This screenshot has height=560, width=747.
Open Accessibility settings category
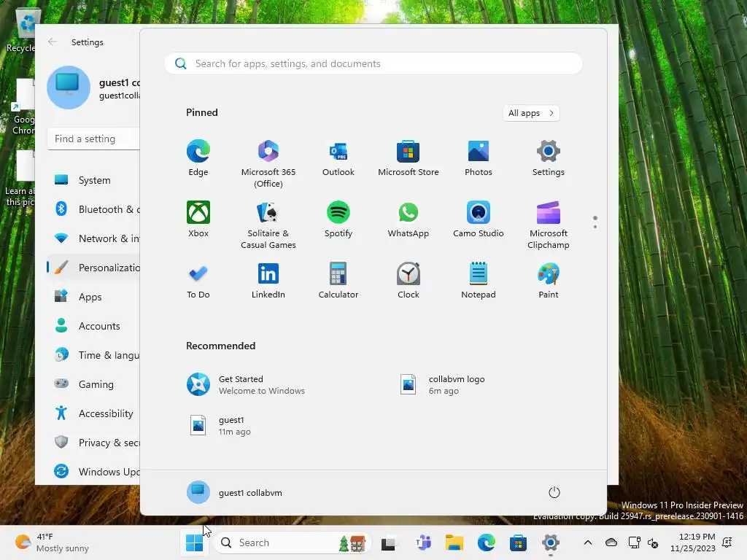click(93, 413)
